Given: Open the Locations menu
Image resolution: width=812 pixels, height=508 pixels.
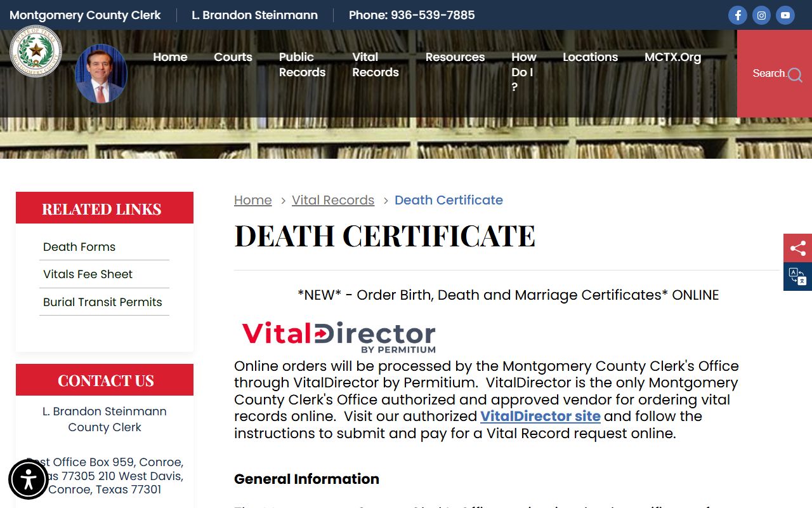Looking at the screenshot, I should tap(590, 57).
